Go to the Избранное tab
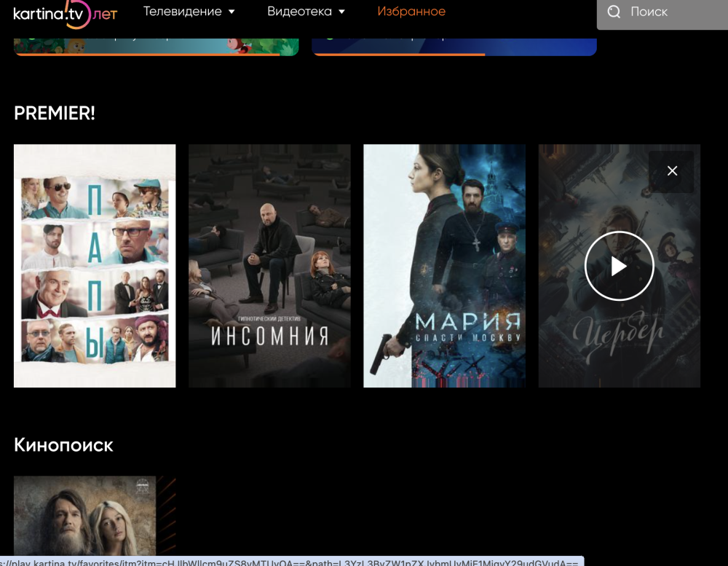The image size is (728, 566). click(411, 12)
